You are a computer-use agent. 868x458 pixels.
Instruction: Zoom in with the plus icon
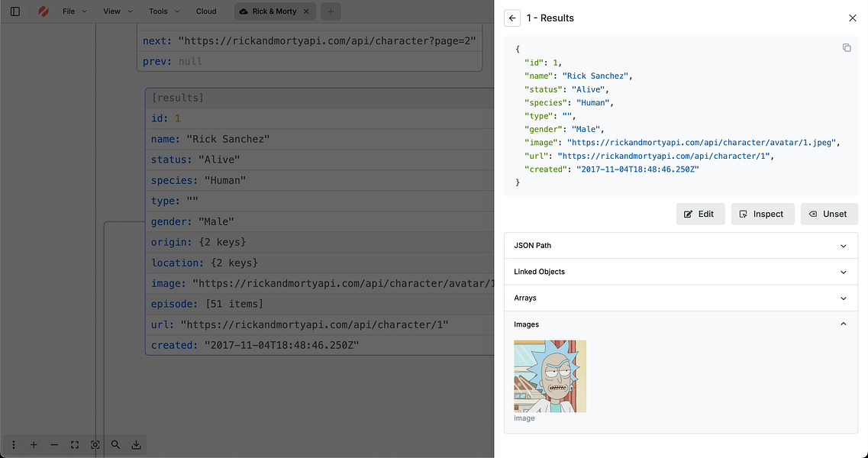[x=34, y=444]
